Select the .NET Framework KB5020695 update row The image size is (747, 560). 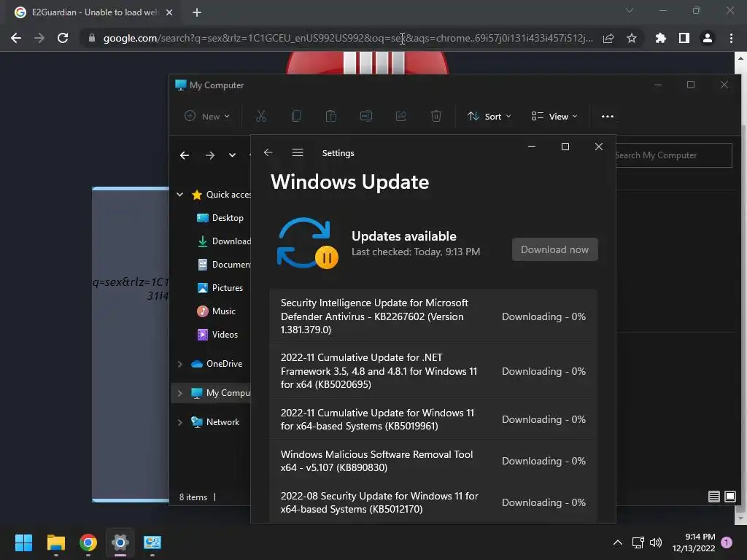[433, 371]
